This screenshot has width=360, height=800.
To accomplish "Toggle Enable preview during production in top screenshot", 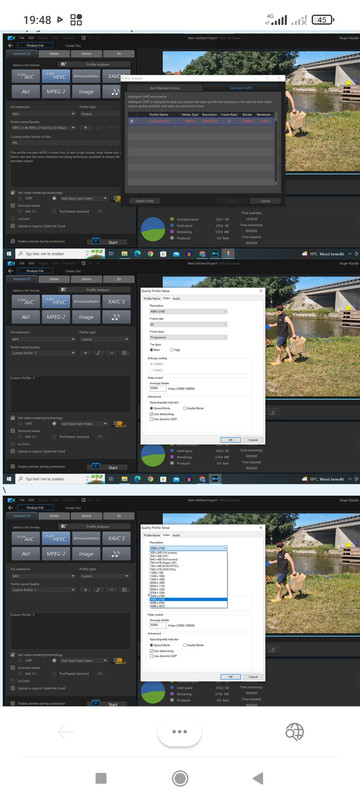I will 13,241.
